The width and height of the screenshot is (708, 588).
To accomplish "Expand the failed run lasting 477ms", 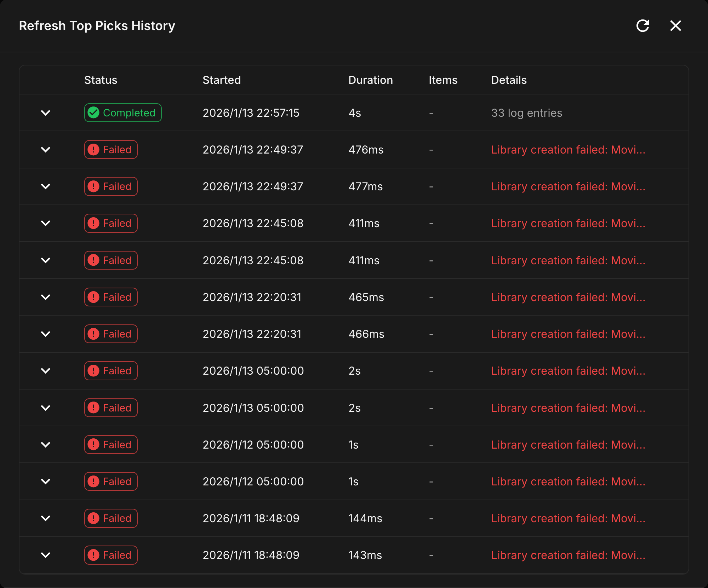I will (46, 186).
